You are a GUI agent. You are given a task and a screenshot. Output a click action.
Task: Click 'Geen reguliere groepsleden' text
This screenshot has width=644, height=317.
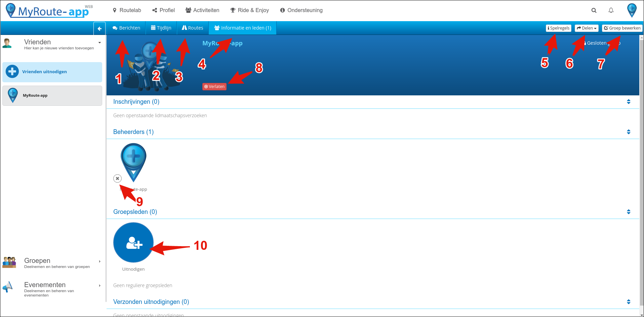pyautogui.click(x=143, y=285)
